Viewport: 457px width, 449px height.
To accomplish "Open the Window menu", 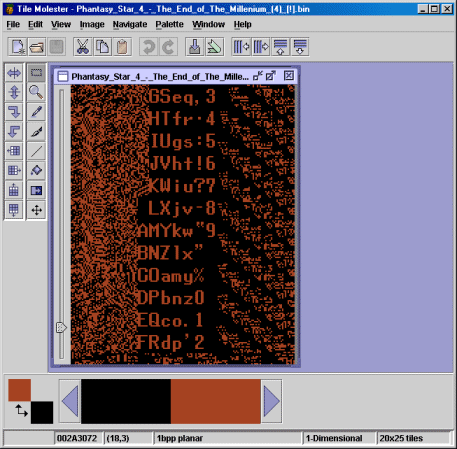I will pos(209,24).
